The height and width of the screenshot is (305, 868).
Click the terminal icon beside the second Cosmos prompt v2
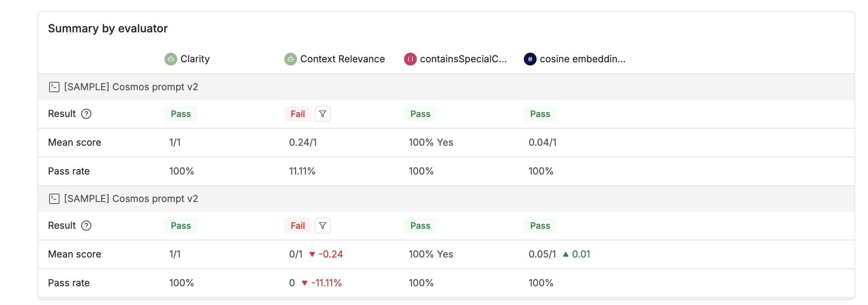[x=54, y=198]
